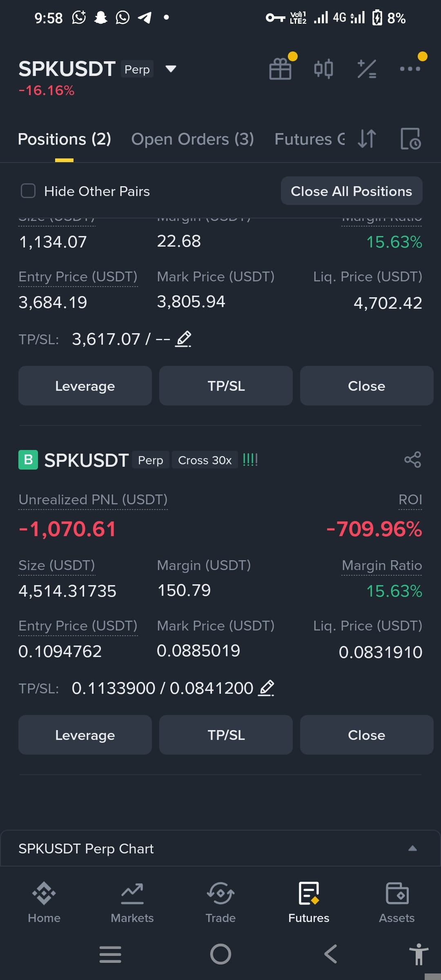Close the SPKUSDT Cross 30x position

[x=367, y=735]
